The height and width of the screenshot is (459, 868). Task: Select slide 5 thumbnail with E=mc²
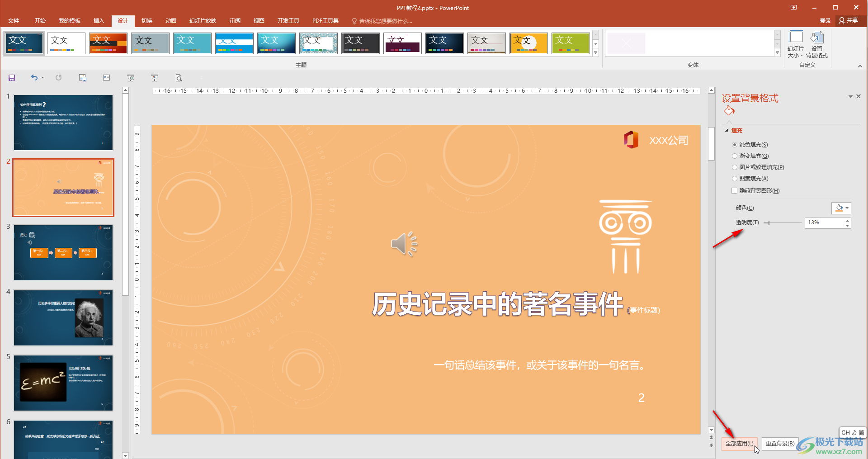tap(63, 383)
